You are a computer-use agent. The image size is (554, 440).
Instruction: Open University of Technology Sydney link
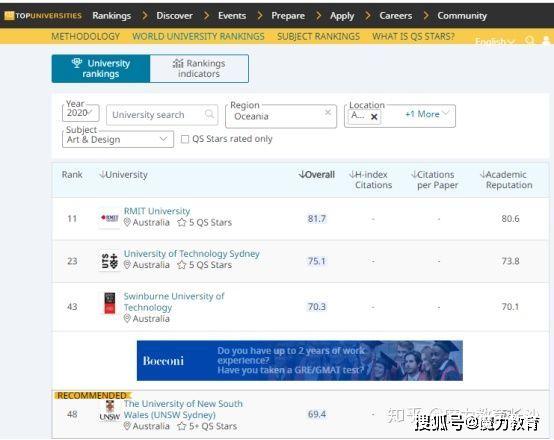191,254
